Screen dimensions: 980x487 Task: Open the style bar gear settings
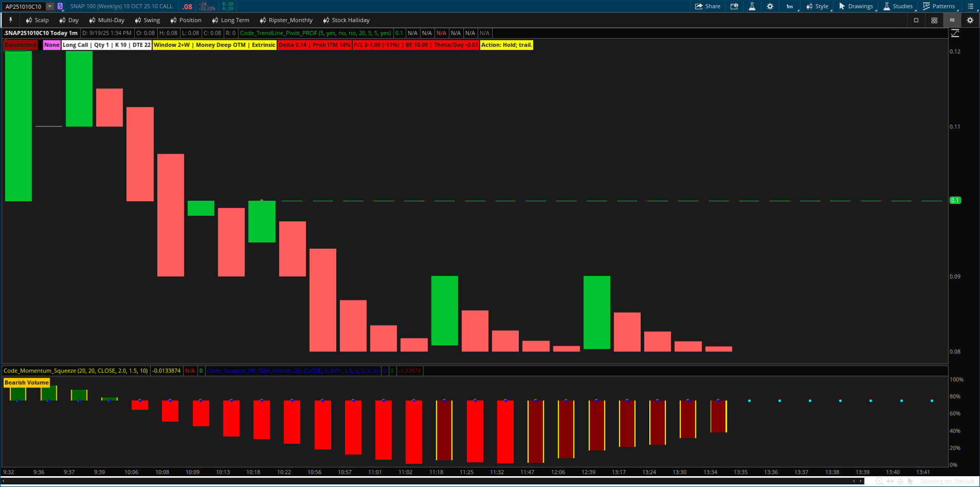coord(970,20)
